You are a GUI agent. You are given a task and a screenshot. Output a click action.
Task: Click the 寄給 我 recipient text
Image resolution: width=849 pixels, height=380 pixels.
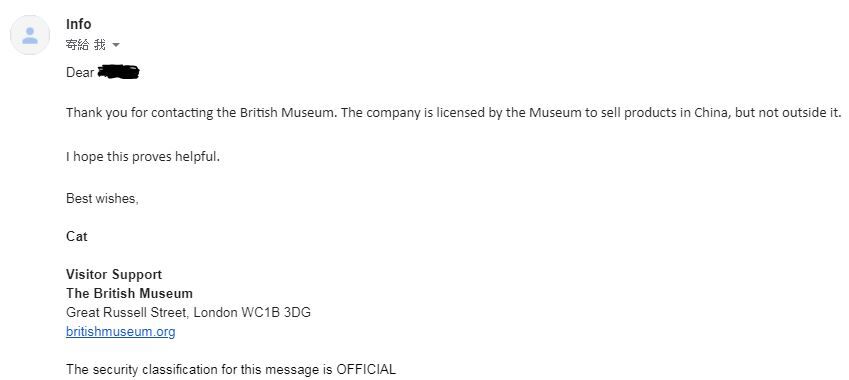[x=86, y=45]
